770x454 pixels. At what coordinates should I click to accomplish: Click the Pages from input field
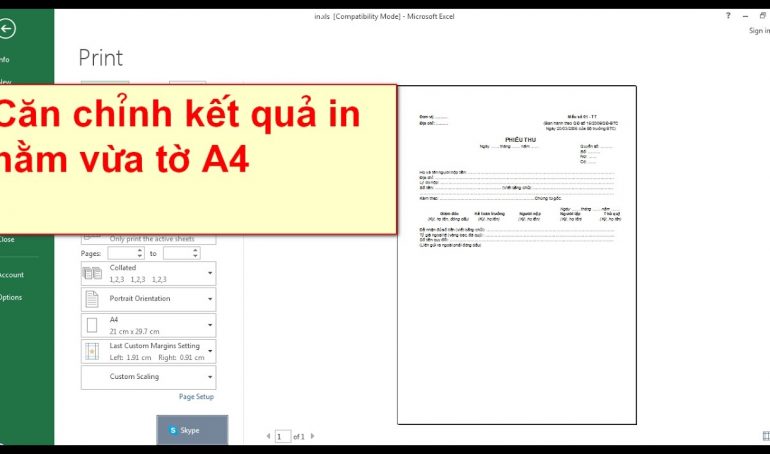(123, 254)
